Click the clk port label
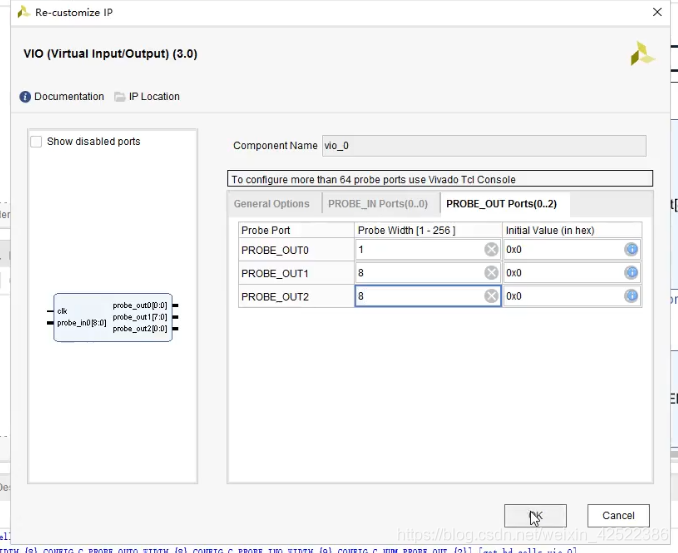 point(62,311)
